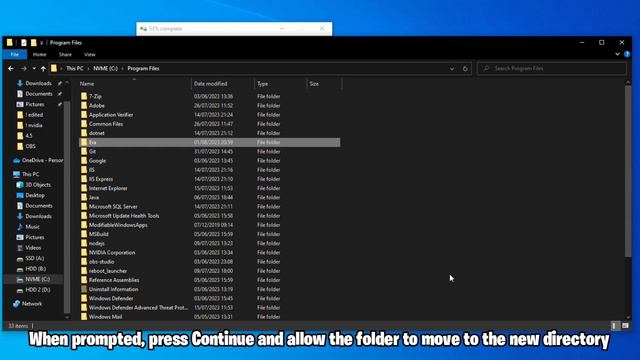Click the Videos icon in the sidebar
Viewport: 640px width, 360px height.
(20, 248)
